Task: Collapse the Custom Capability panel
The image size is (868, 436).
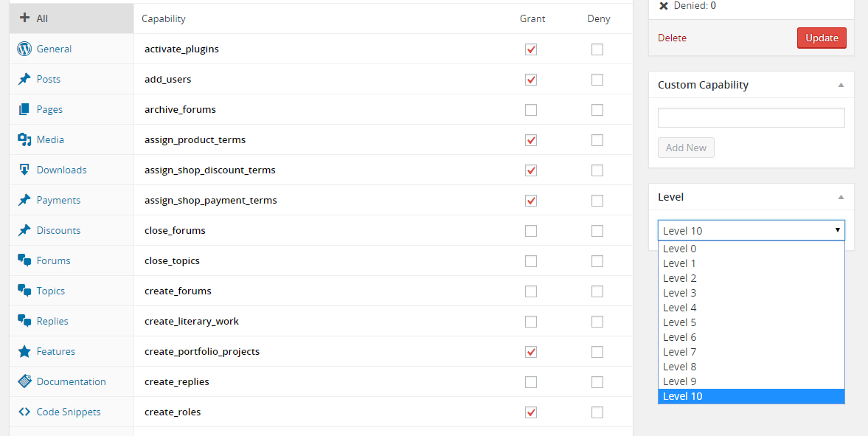Action: click(841, 85)
